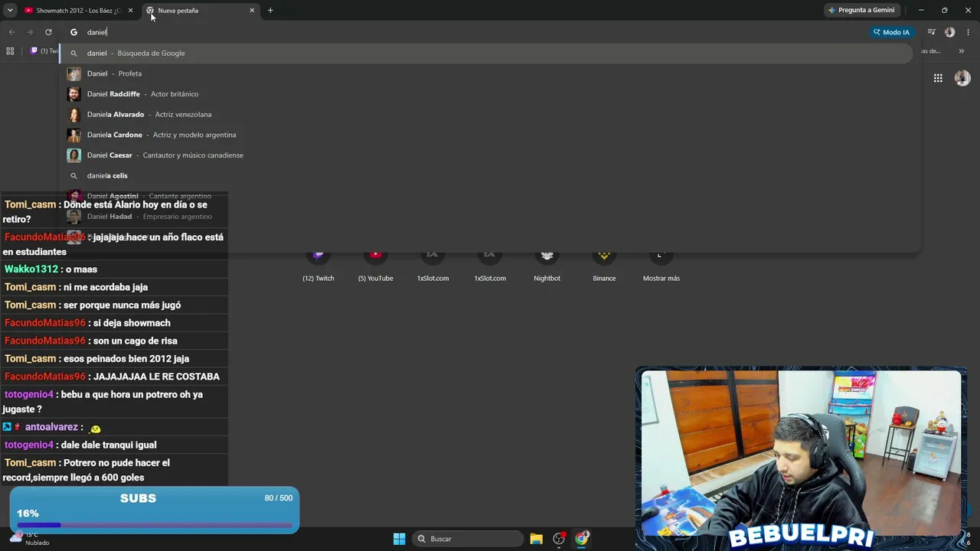
Task: Go back with the browser back arrow
Action: [x=11, y=32]
